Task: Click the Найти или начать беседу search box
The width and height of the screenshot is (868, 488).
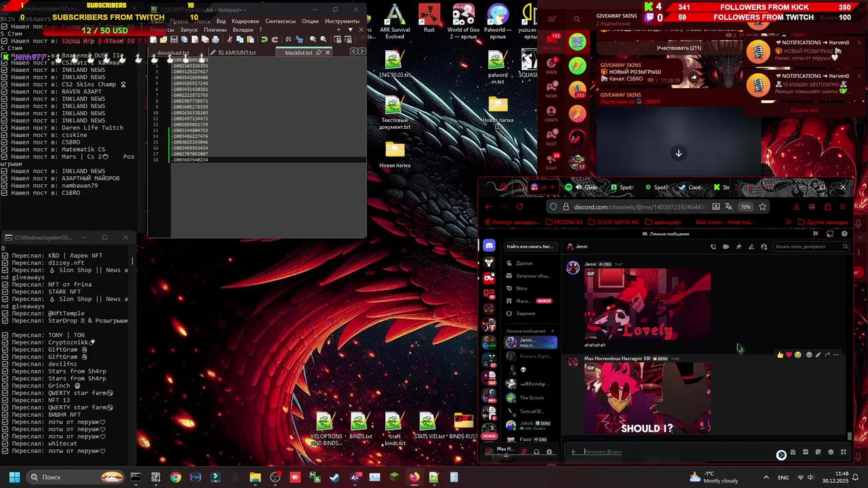Action: [x=531, y=246]
